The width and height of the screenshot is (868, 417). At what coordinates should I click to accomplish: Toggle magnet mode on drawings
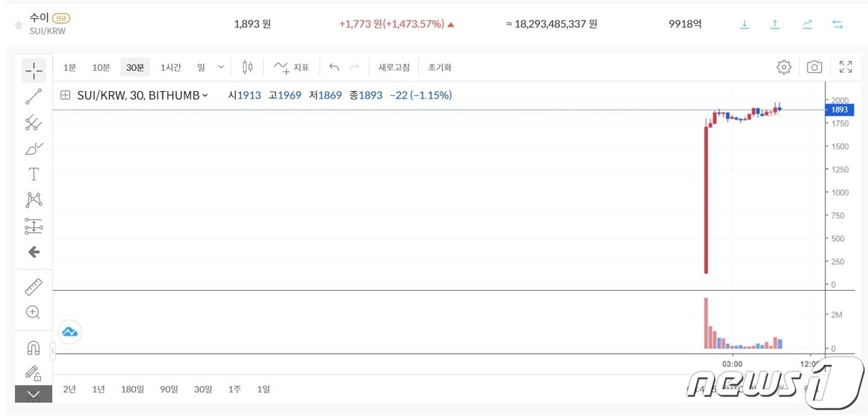(33, 348)
